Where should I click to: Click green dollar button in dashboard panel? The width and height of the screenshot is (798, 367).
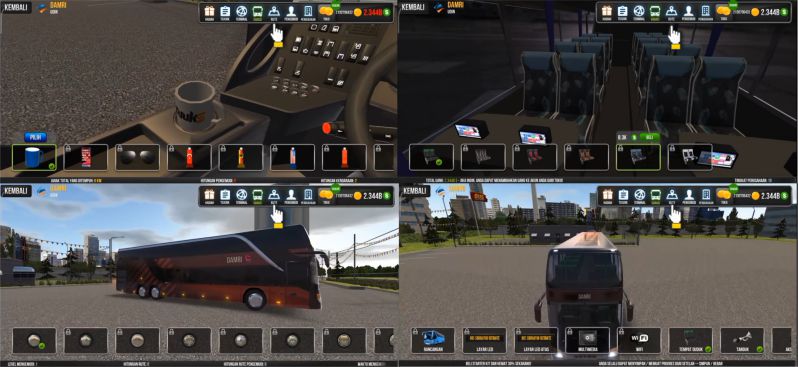click(x=387, y=12)
